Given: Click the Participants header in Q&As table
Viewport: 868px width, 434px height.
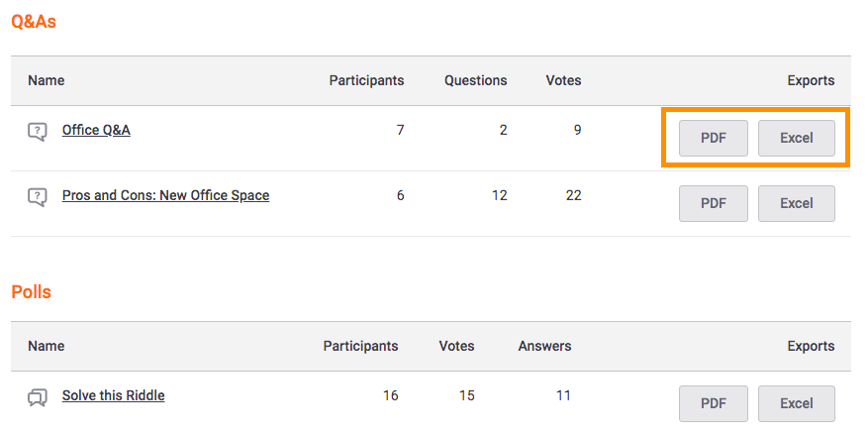Looking at the screenshot, I should (x=366, y=80).
